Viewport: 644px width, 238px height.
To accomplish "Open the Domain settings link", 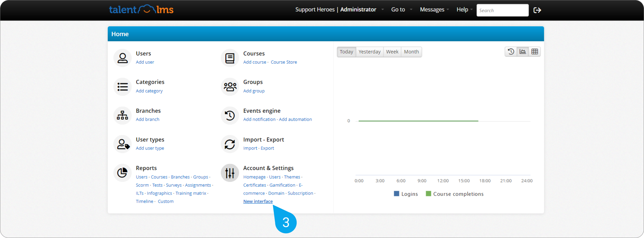I will point(276,193).
